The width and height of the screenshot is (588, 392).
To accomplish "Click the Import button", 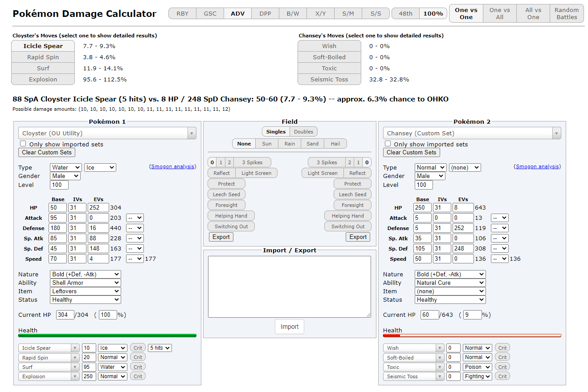I will pyautogui.click(x=290, y=327).
